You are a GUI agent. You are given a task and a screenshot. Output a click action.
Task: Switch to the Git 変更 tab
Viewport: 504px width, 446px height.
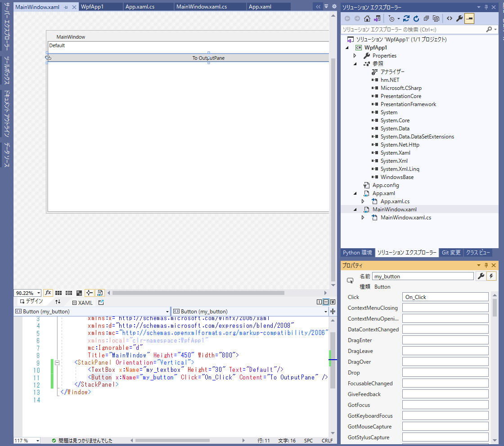tap(451, 253)
